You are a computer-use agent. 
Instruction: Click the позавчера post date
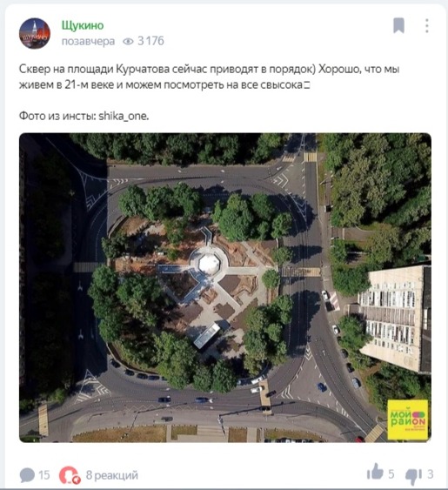point(88,41)
